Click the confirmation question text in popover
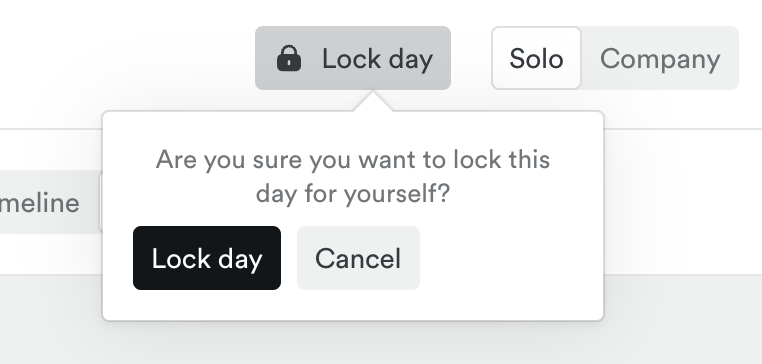 pos(353,176)
